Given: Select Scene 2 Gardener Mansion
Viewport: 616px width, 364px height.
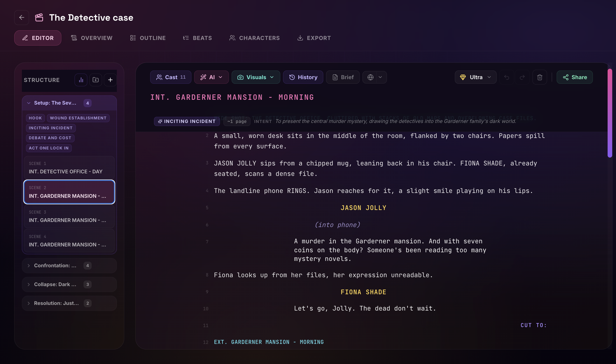Looking at the screenshot, I should click(69, 192).
